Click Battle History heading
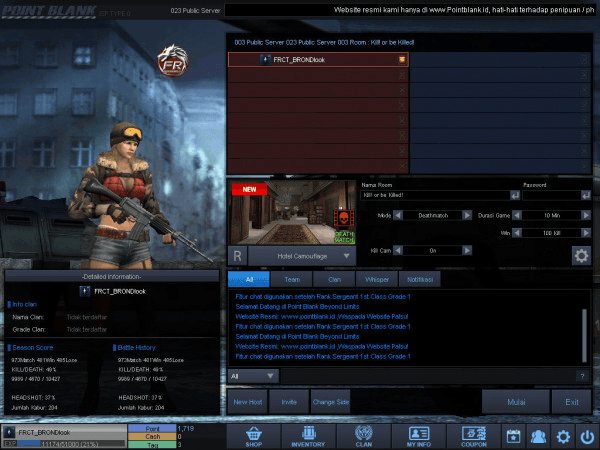Image resolution: width=600 pixels, height=450 pixels. (136, 347)
